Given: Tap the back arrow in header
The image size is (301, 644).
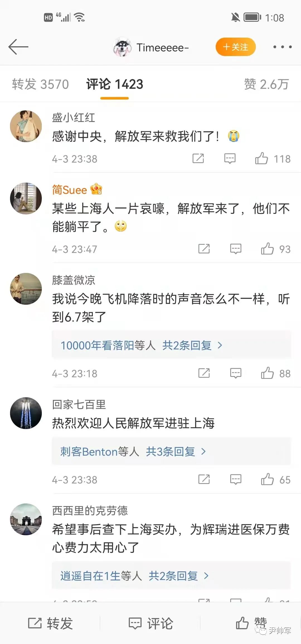Looking at the screenshot, I should 18,47.
